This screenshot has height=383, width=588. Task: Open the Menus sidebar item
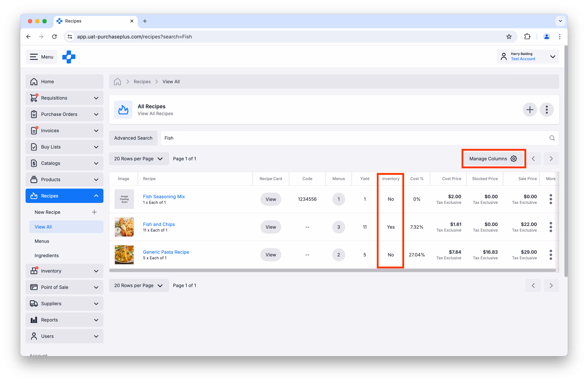[42, 241]
